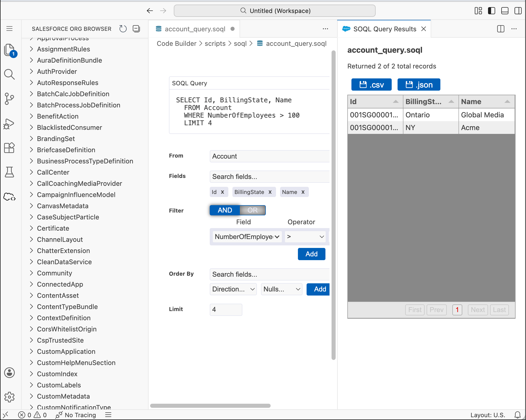Viewport: 526px width, 420px height.
Task: Select the SOQL Query Results tab
Action: (384, 29)
